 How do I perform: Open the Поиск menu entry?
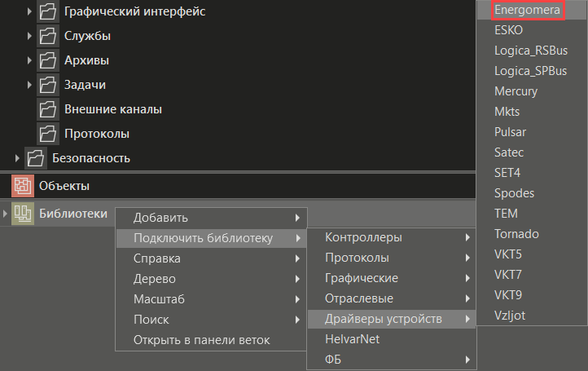point(211,320)
